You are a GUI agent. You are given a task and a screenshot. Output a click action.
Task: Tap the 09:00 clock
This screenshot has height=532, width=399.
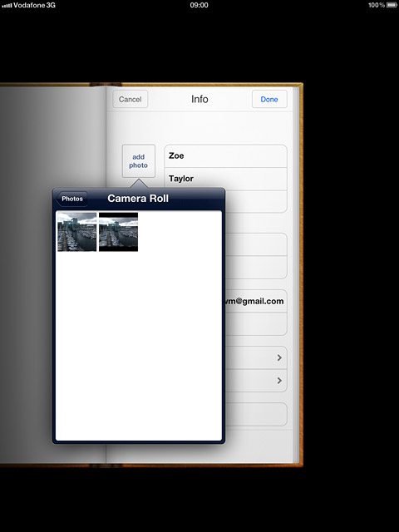click(199, 5)
